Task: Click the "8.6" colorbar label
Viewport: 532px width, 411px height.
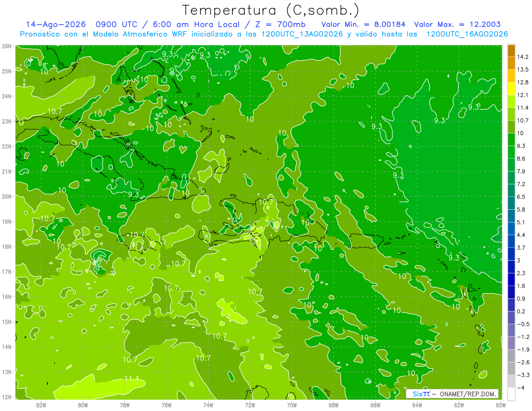Action: click(521, 159)
